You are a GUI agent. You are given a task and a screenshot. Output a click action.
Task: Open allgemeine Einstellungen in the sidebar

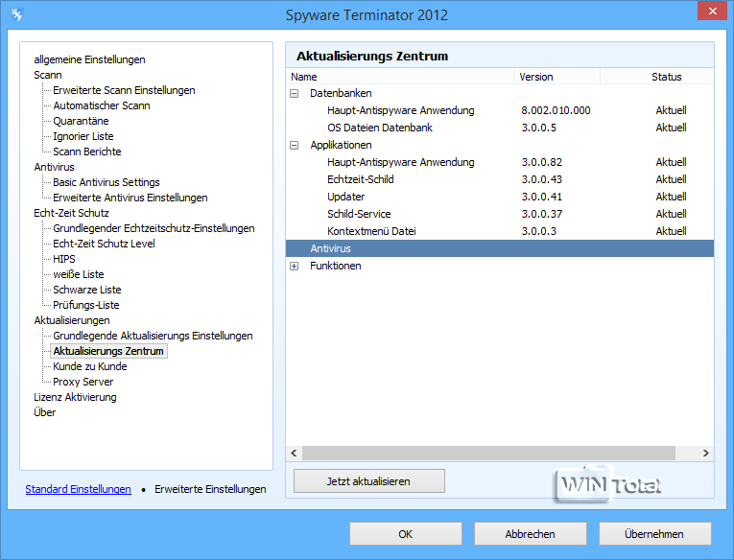89,59
